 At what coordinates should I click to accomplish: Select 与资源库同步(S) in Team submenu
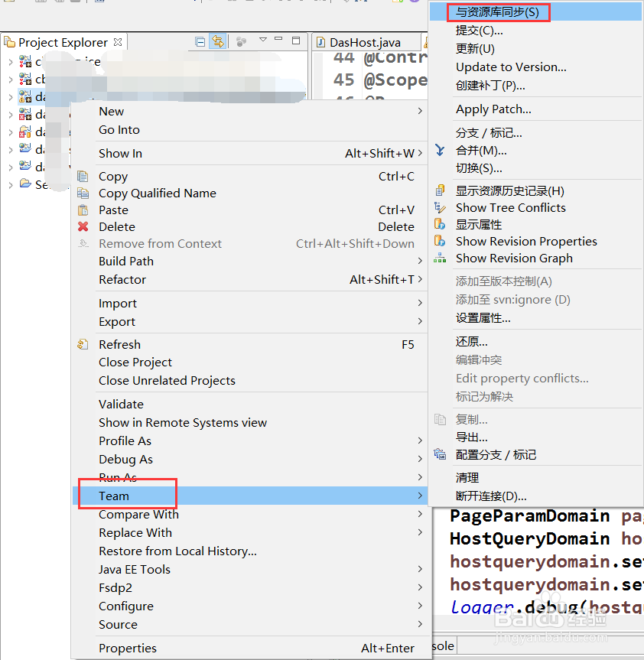[536, 11]
